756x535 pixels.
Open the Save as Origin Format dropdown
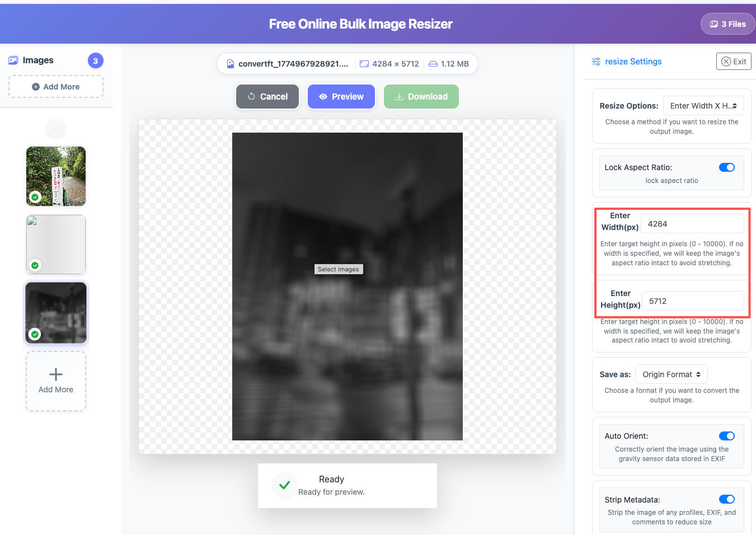[672, 374]
